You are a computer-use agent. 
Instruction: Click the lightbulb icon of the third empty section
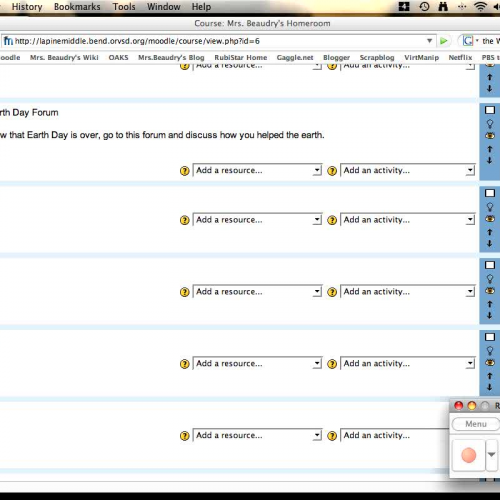tap(490, 351)
